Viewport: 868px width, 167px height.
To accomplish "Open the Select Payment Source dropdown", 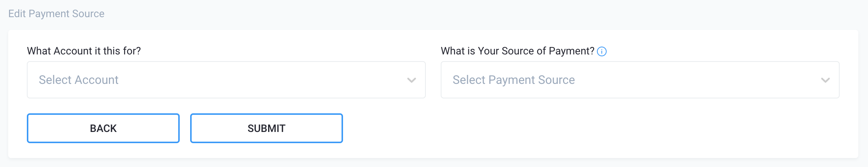I will 640,80.
